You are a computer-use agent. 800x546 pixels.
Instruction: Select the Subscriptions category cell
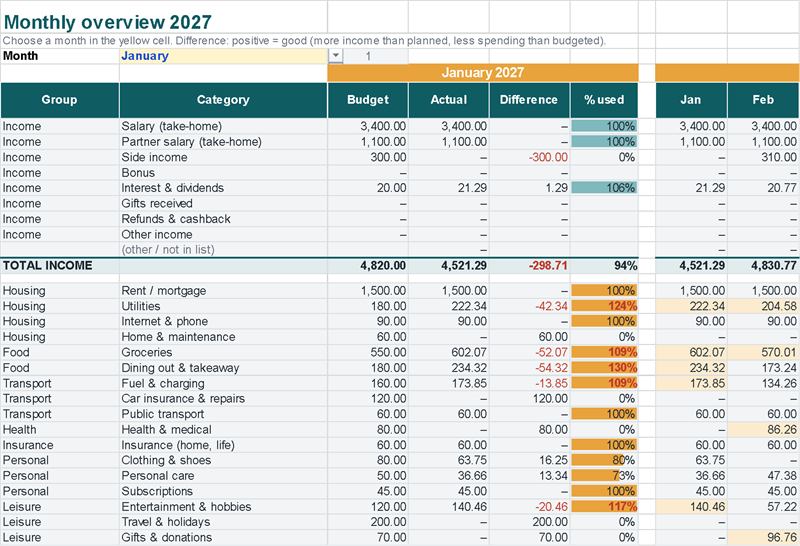tap(223, 491)
